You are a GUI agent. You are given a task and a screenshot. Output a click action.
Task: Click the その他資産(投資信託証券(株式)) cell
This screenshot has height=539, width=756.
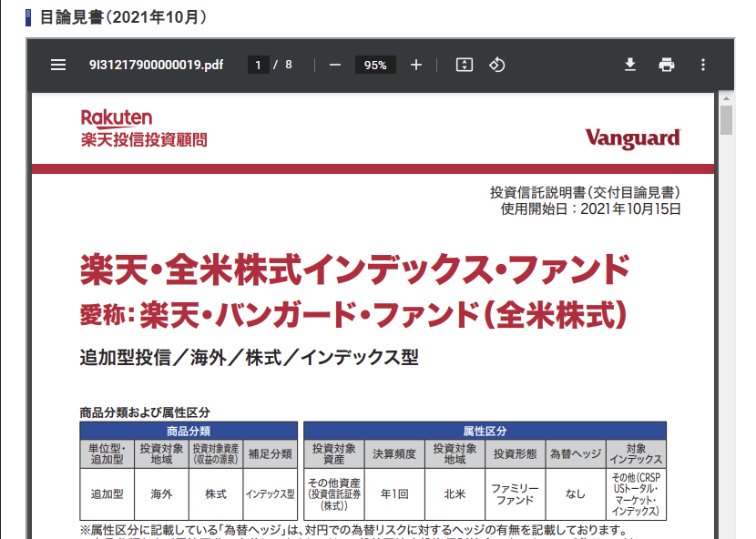334,494
